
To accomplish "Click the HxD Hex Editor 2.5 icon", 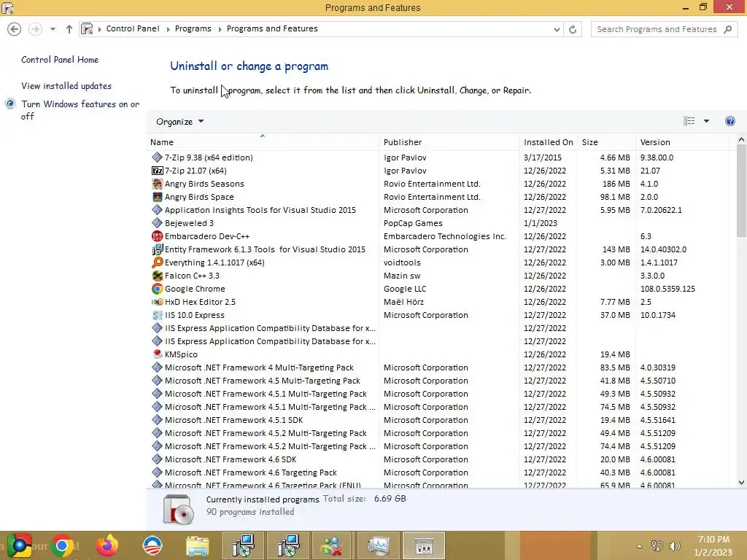I will coord(158,302).
